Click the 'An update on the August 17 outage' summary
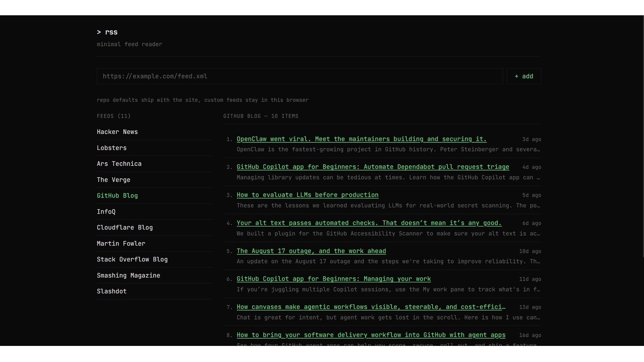The height and width of the screenshot is (362, 644). [x=389, y=261]
